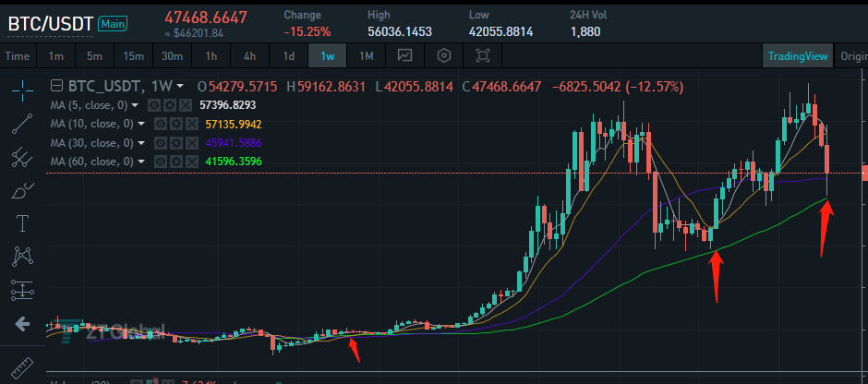Open settings for MA (10, close, 0)
868x384 pixels.
pos(176,124)
